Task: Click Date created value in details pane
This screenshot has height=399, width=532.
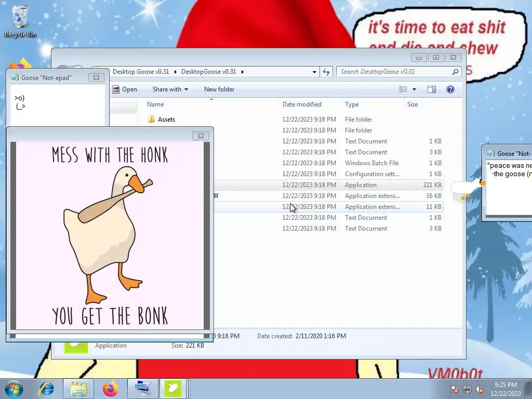Action: tap(321, 336)
